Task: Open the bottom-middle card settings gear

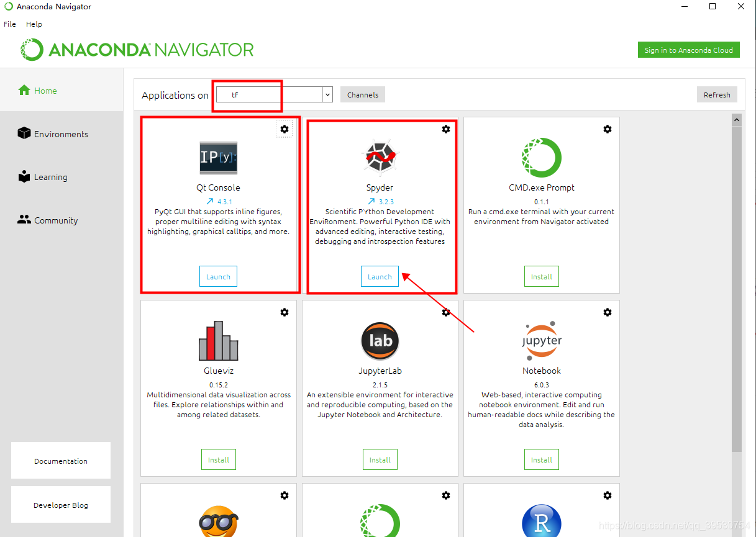Action: coord(446,495)
